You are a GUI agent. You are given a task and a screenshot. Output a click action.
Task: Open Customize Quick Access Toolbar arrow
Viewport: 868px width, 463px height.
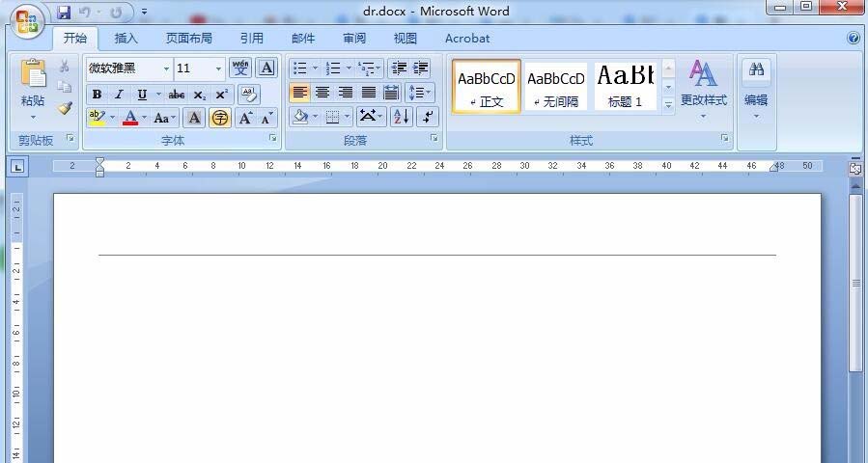click(x=144, y=12)
